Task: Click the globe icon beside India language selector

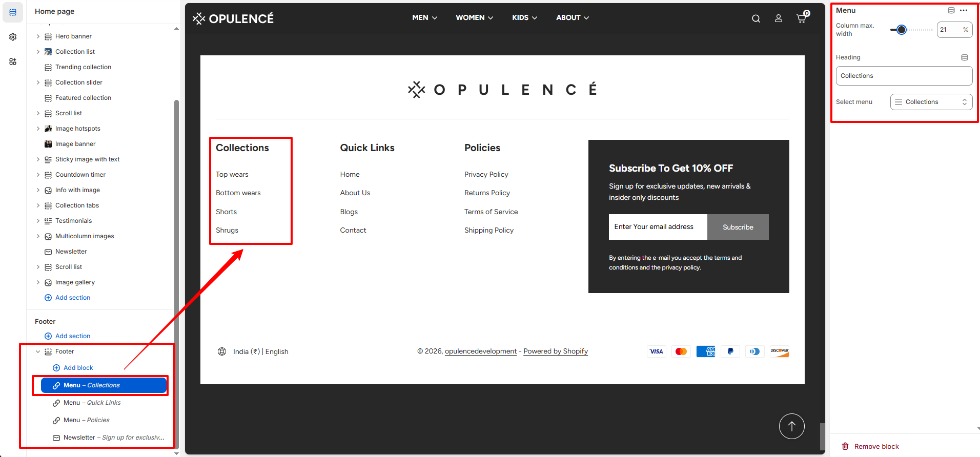Action: coord(222,351)
